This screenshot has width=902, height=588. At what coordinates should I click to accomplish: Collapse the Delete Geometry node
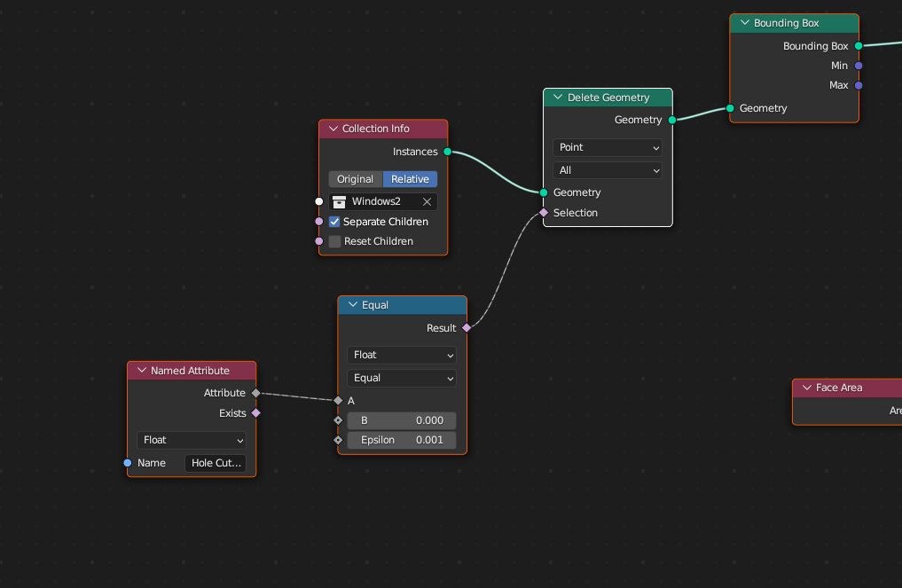(x=557, y=98)
